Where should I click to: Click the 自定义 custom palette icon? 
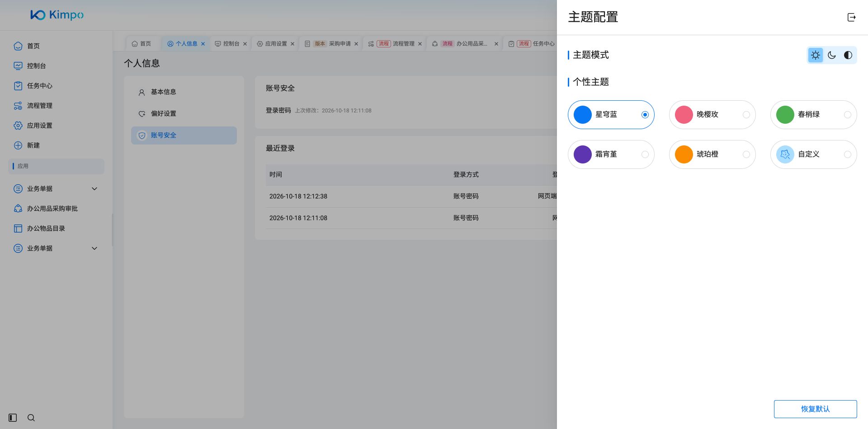tap(785, 154)
